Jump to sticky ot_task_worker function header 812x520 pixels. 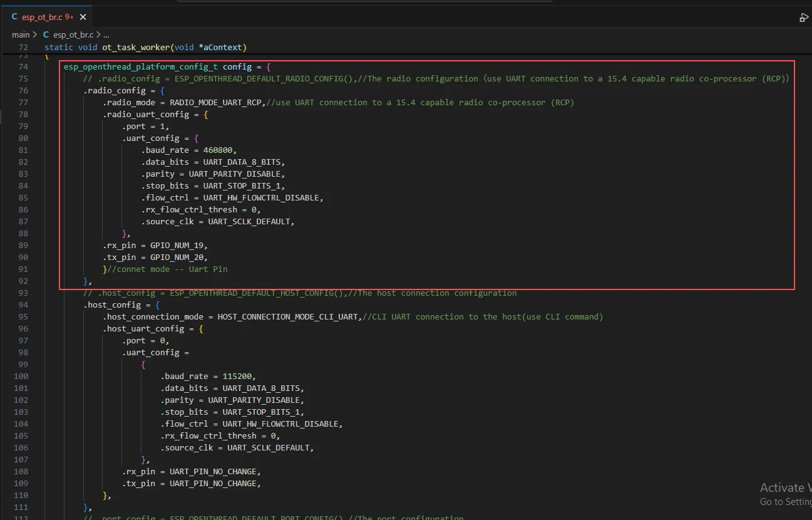pyautogui.click(x=145, y=48)
